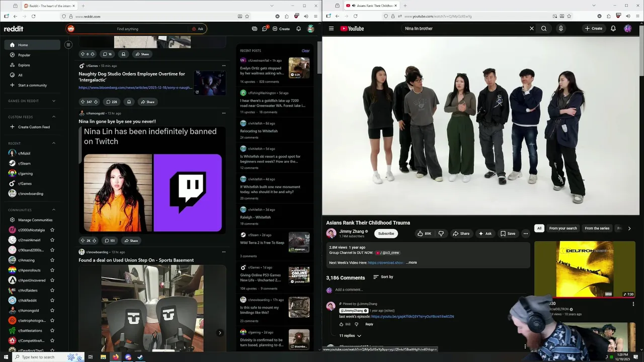Bookmark Reddit page with star icon
Screen dimensions: 644x362
click(247, 16)
